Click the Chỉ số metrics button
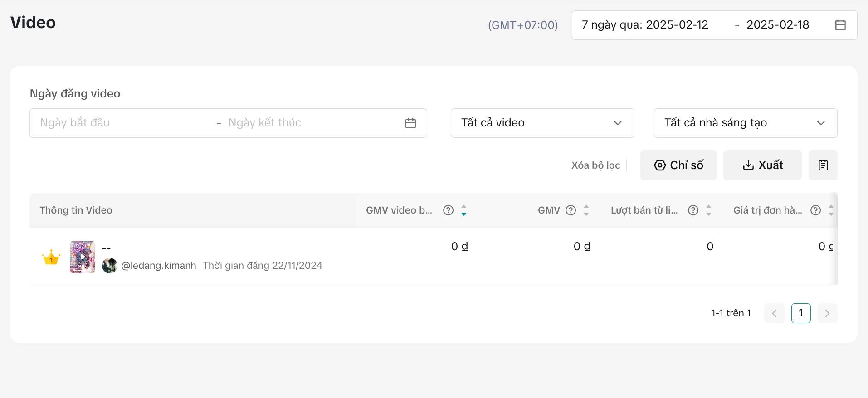 678,165
